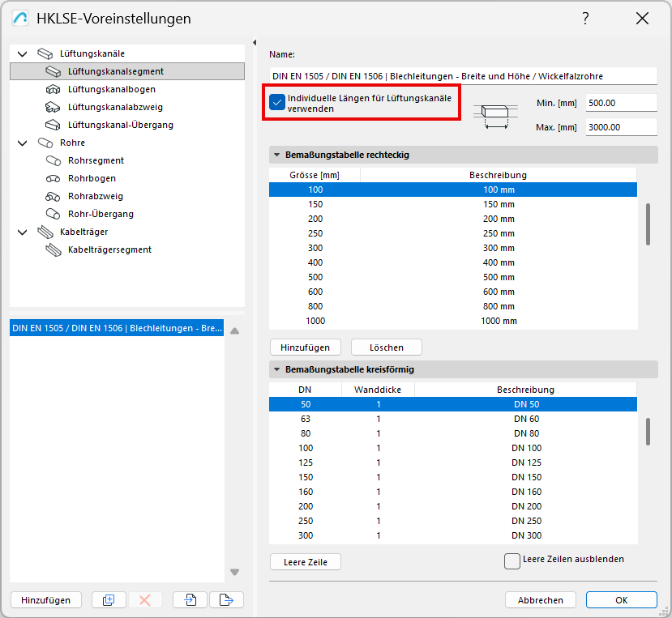Viewport: 672px width, 618px height.
Task: Toggle individuelle Längen für Lüftungskanäle checkbox
Action: tap(277, 103)
